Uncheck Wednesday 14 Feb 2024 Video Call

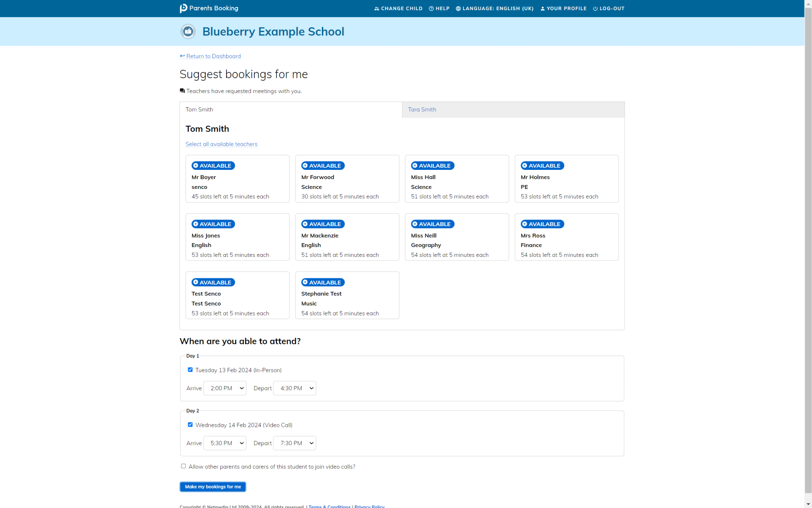pos(190,424)
